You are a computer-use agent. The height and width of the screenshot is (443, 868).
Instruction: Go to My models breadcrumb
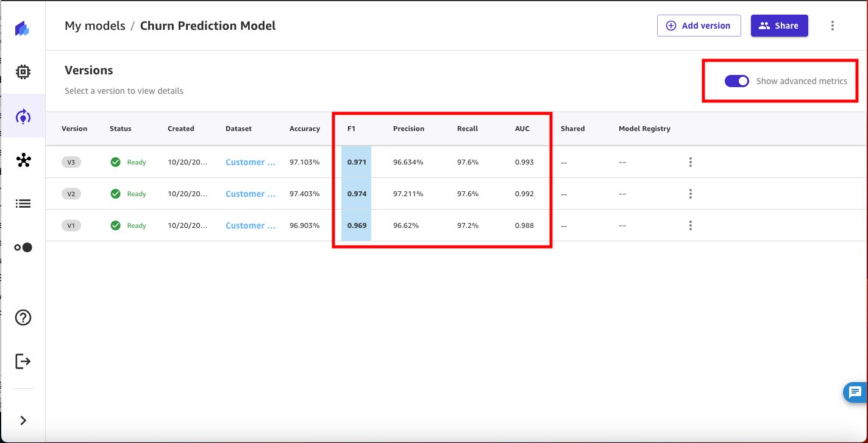pyautogui.click(x=95, y=26)
